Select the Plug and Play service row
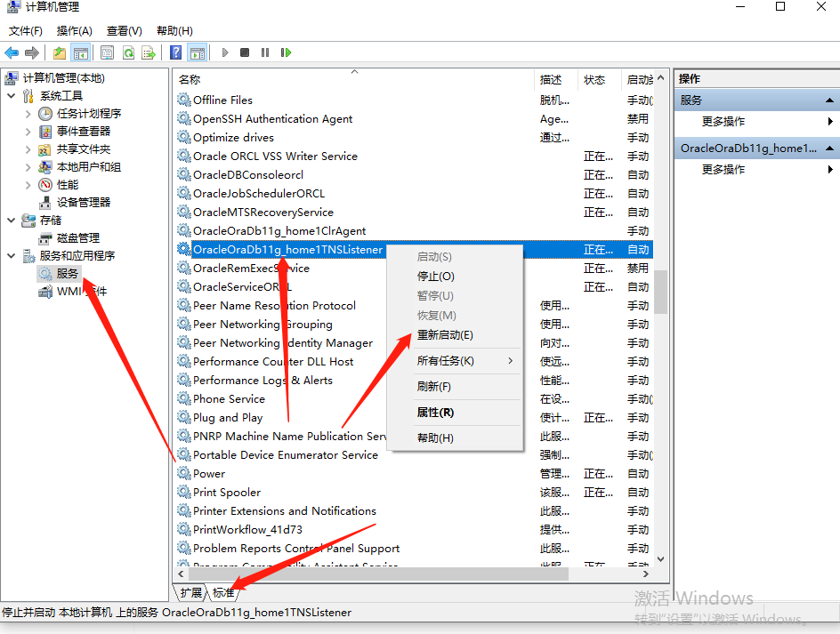 click(x=414, y=417)
